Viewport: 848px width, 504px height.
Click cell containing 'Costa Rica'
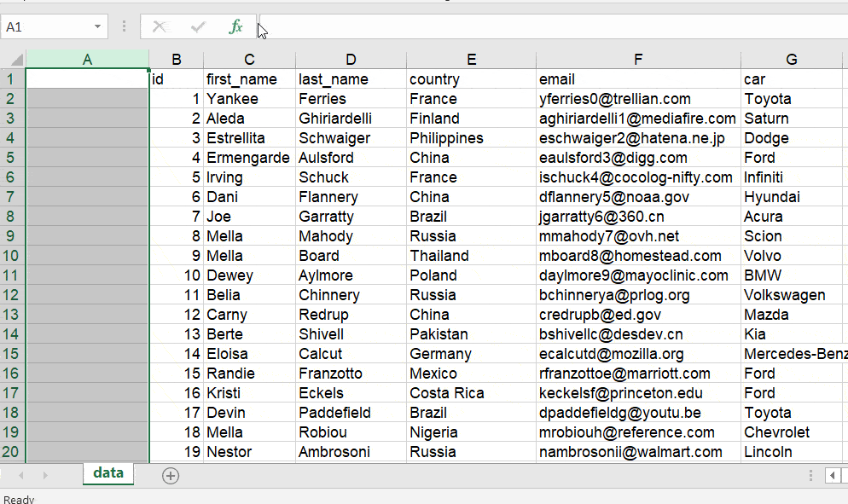[472, 392]
